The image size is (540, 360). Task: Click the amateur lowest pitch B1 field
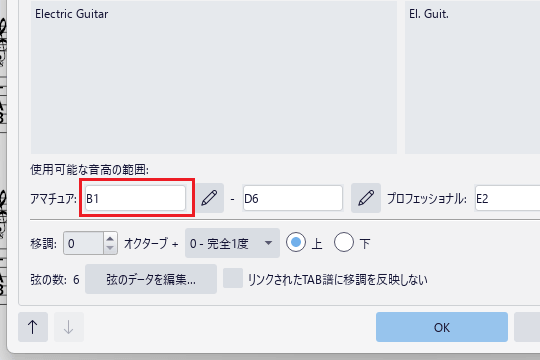135,198
